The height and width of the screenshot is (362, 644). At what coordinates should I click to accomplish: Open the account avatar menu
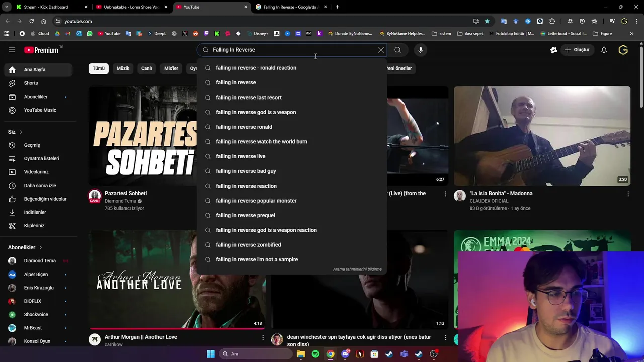(x=623, y=50)
